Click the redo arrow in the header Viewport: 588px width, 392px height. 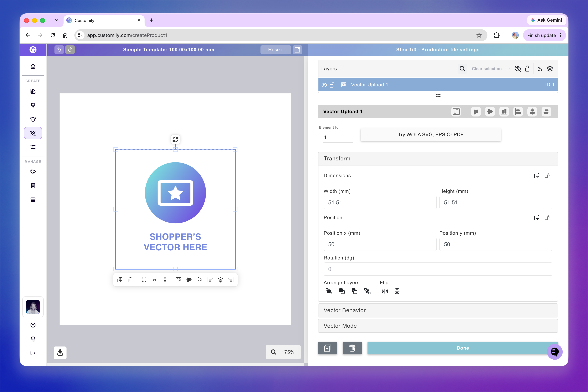(70, 50)
